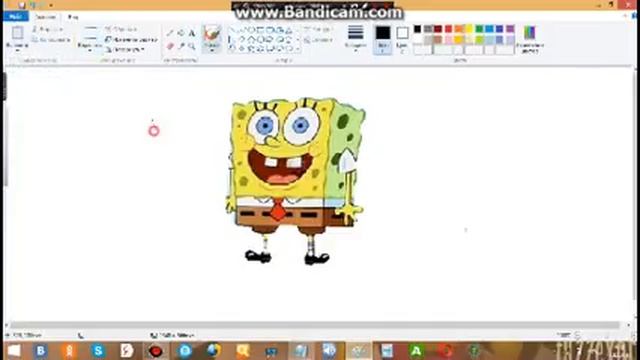This screenshot has width=640, height=360.
Task: Open the orange Odnoklassniki taskbar icon
Action: tap(69, 351)
